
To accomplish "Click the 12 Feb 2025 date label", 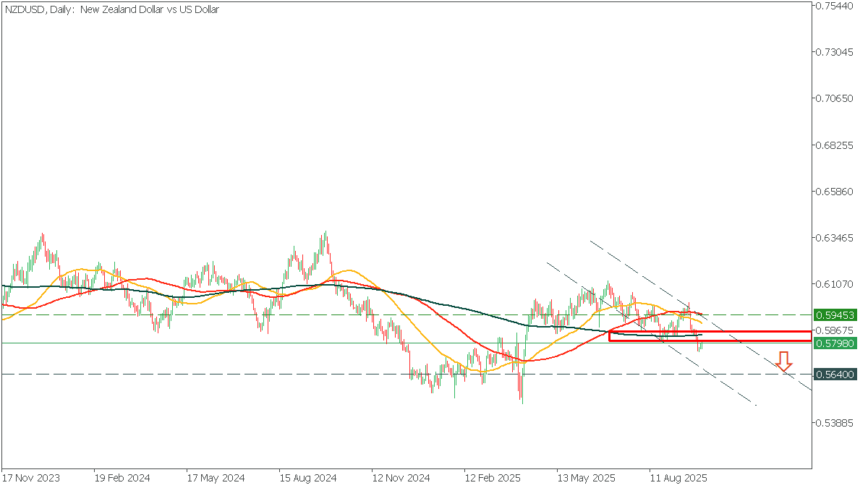I will (493, 479).
